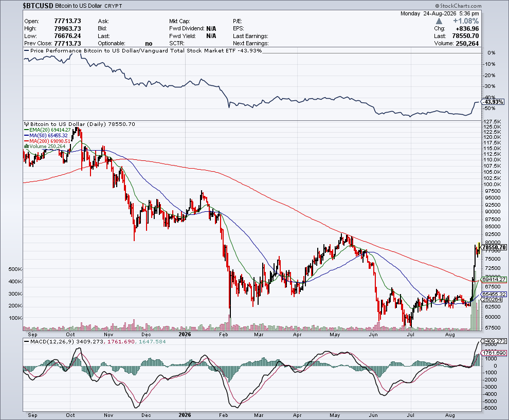509x420 pixels.
Task: Click the gray up-triangle change indicator
Action: click(439, 21)
